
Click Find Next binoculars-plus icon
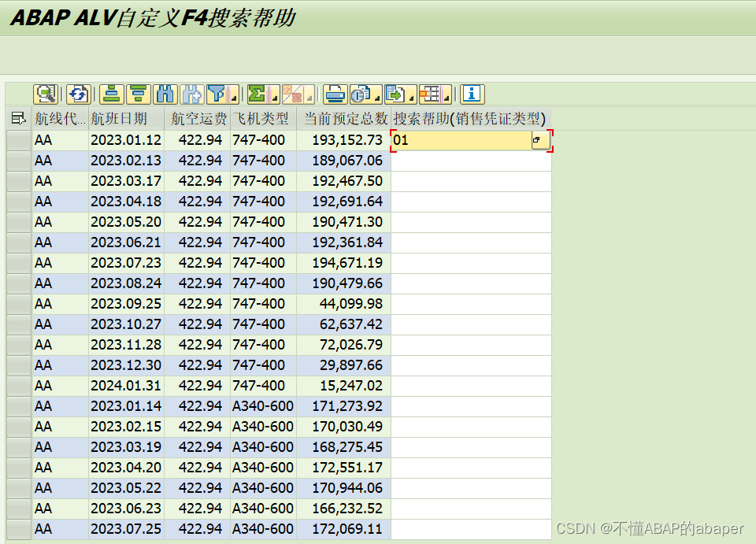[192, 94]
